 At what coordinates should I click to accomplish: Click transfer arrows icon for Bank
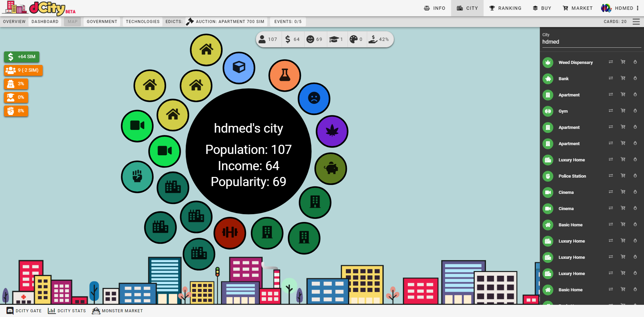[611, 78]
